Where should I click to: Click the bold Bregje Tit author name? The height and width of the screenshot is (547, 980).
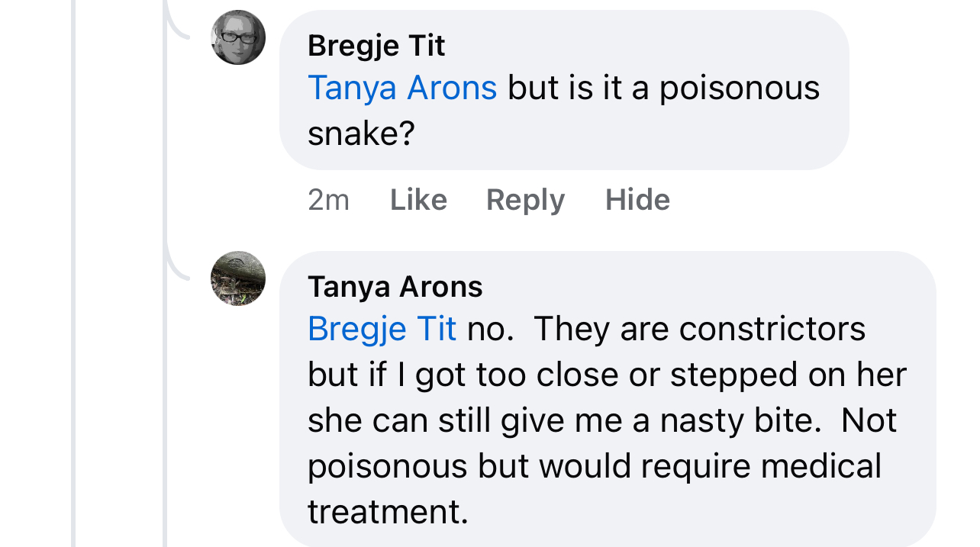376,47
